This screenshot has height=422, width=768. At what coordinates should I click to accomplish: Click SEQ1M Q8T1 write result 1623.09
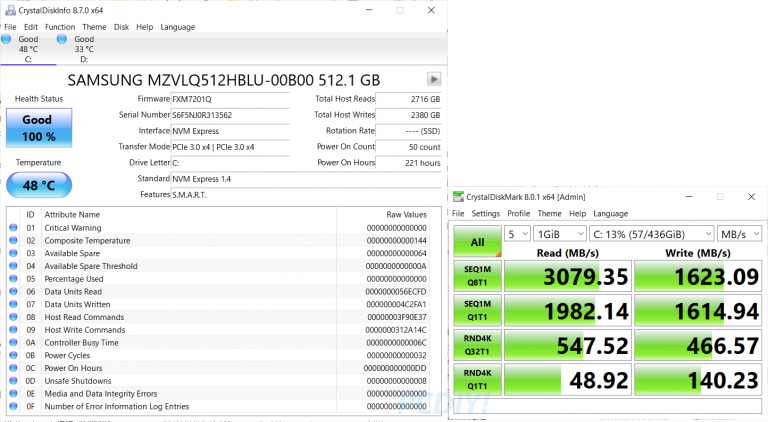698,276
